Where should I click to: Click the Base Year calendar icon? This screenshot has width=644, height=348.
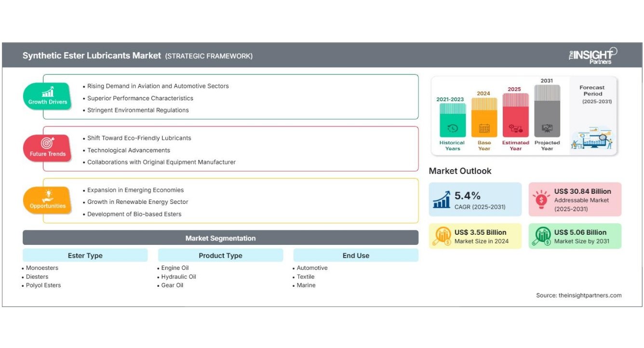pyautogui.click(x=484, y=128)
